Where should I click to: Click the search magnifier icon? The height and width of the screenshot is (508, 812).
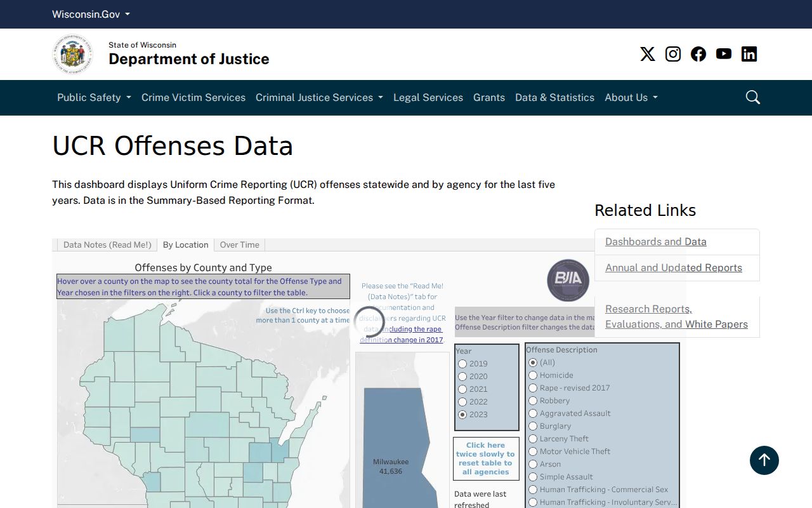(753, 97)
